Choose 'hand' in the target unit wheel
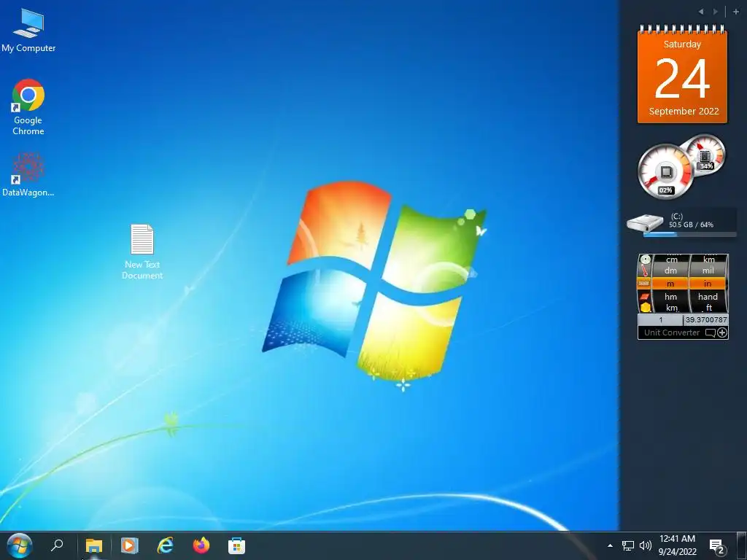 coord(708,296)
